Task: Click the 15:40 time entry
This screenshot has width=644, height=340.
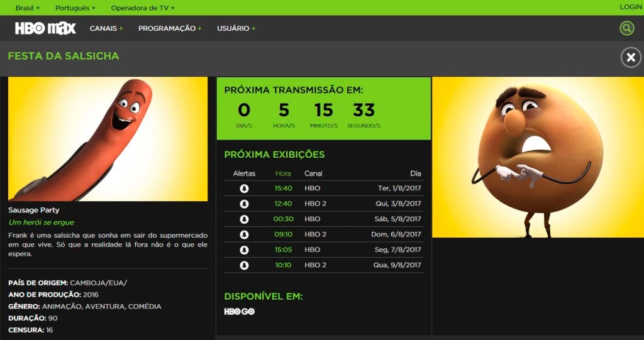Action: (284, 189)
